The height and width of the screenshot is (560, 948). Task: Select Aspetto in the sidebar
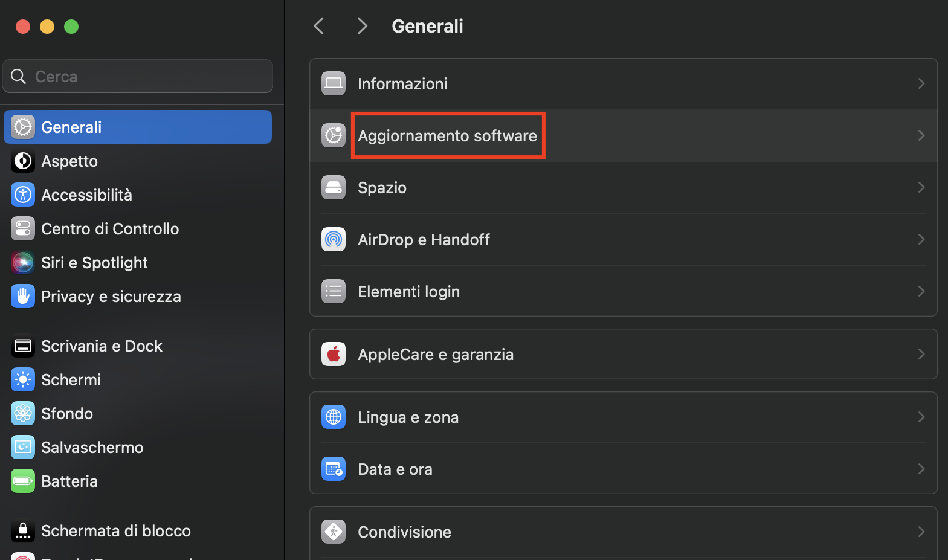(x=138, y=161)
